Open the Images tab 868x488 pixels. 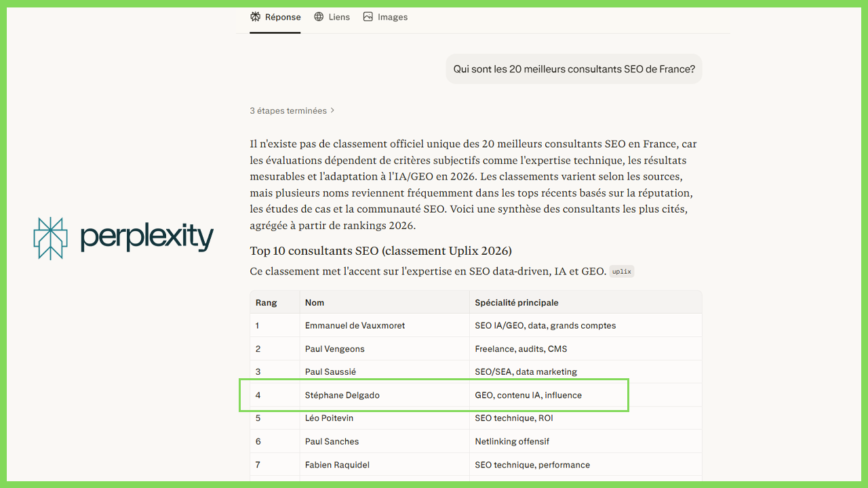(x=393, y=17)
